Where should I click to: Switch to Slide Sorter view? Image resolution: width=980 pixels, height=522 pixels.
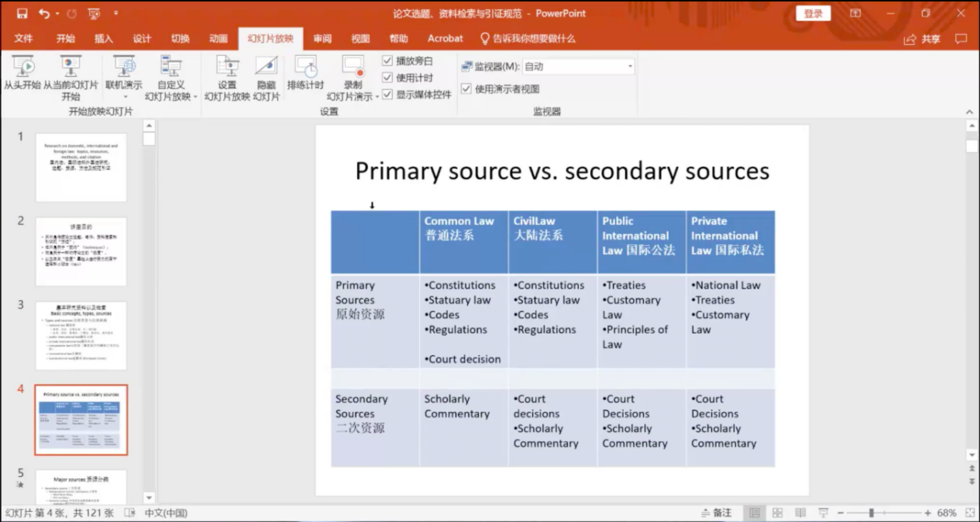pos(777,512)
